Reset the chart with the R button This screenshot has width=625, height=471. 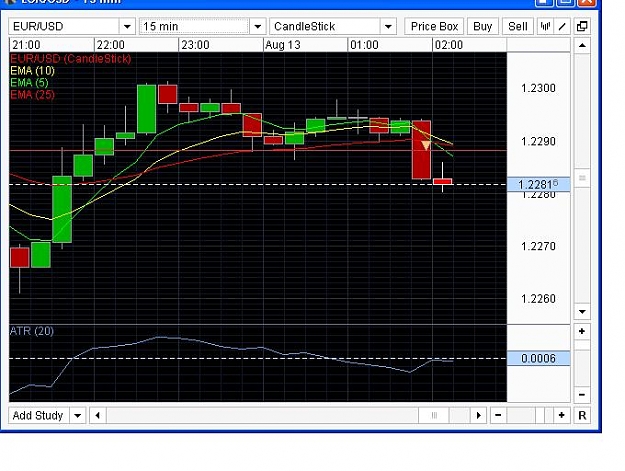point(582,416)
